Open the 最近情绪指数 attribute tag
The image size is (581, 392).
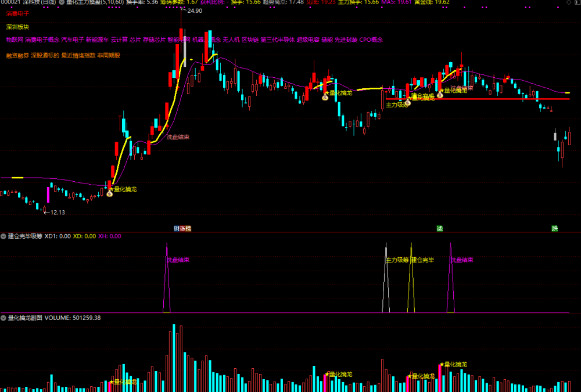pos(78,56)
